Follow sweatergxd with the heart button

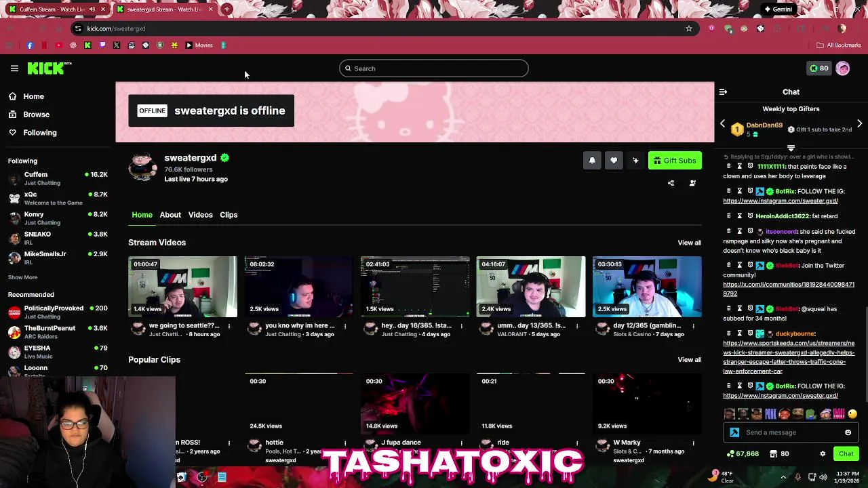(x=614, y=161)
